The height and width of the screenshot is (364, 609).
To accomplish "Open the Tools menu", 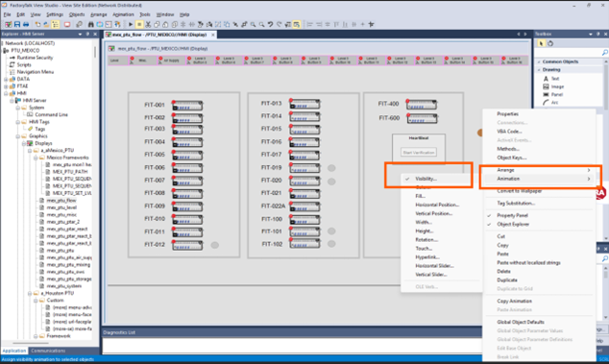I will [x=145, y=14].
